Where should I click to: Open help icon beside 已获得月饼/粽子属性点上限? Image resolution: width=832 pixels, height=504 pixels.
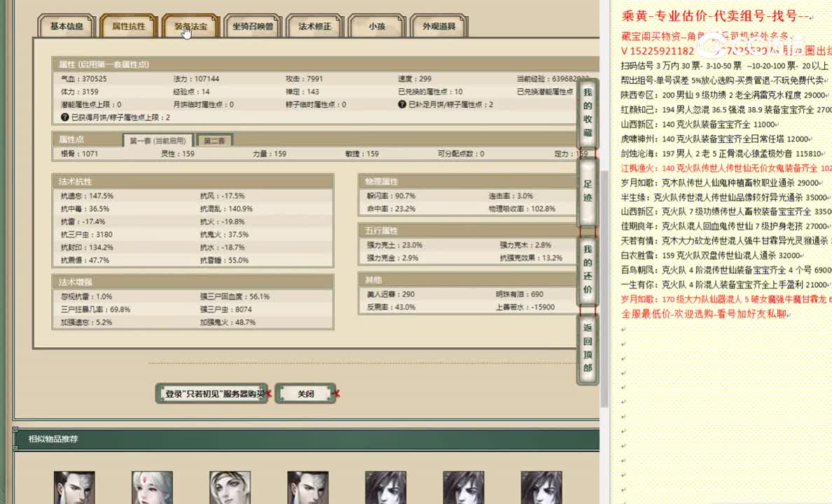pyautogui.click(x=64, y=117)
